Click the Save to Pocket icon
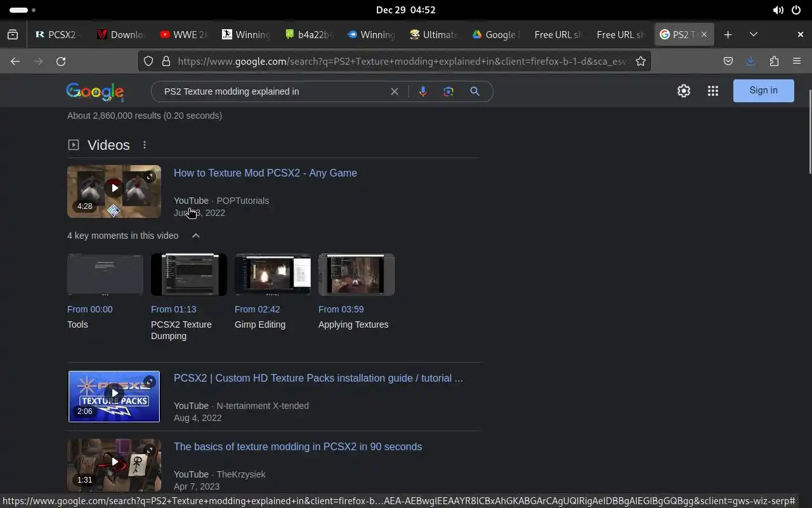The image size is (812, 508). pyautogui.click(x=728, y=61)
